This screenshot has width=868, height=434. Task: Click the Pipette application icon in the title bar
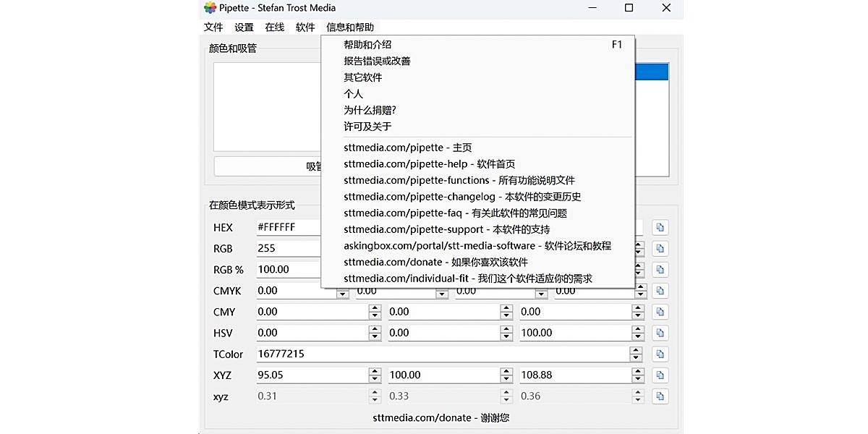click(210, 8)
